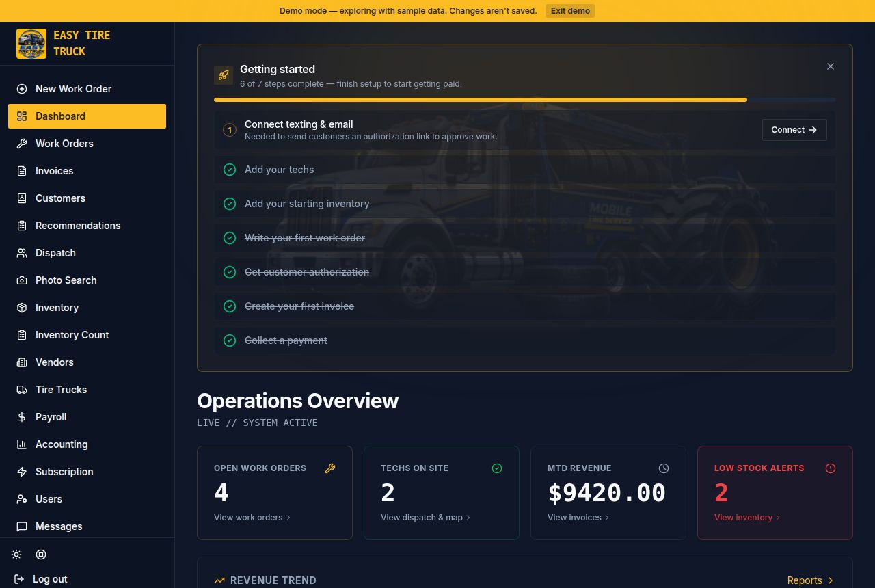Click the check icon on Techs On Site card
Image resolution: width=875 pixels, height=588 pixels.
(497, 468)
